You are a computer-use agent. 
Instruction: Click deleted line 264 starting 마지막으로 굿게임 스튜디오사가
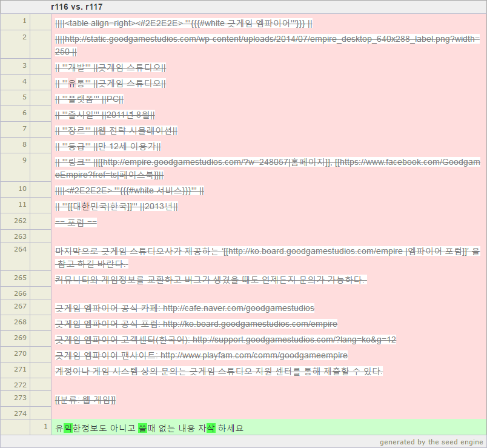point(267,258)
